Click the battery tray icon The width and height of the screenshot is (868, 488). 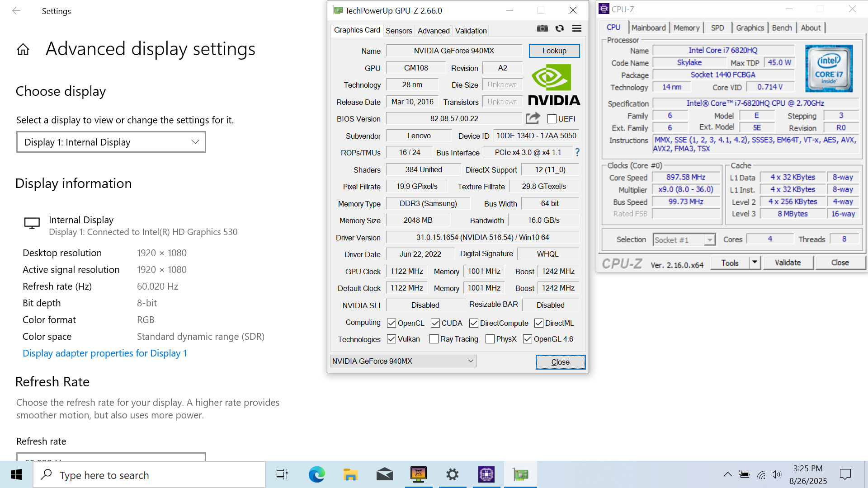[744, 474]
